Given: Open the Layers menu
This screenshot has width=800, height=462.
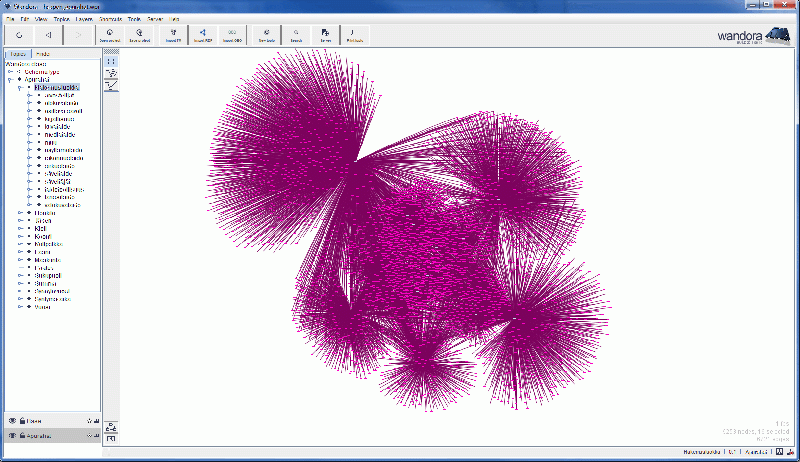Looking at the screenshot, I should (84, 19).
